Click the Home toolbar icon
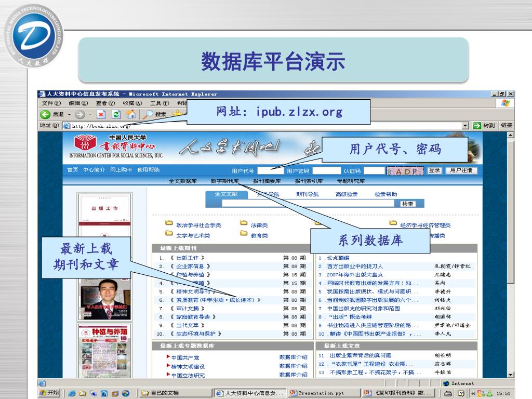Screen dimensions: 532x399 (x=131, y=114)
